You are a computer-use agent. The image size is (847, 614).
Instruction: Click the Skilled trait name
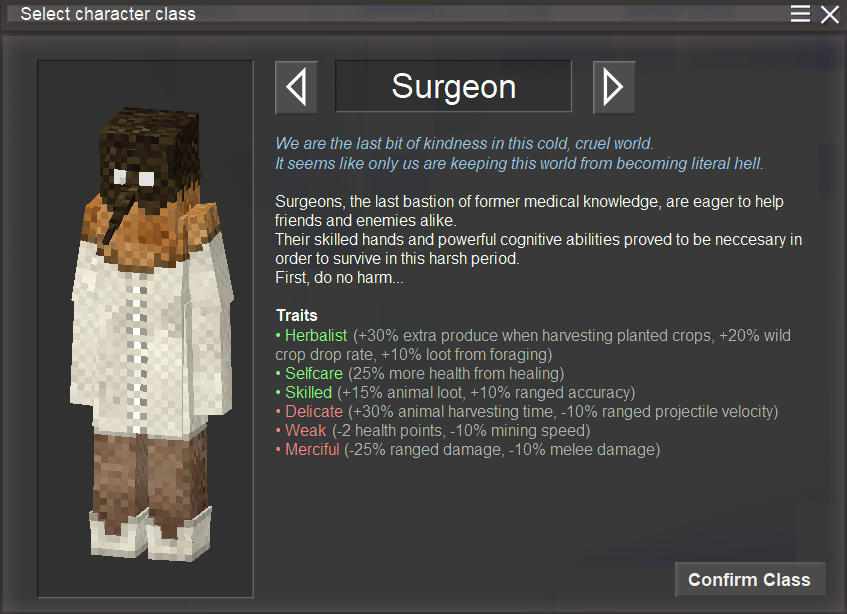pos(308,393)
